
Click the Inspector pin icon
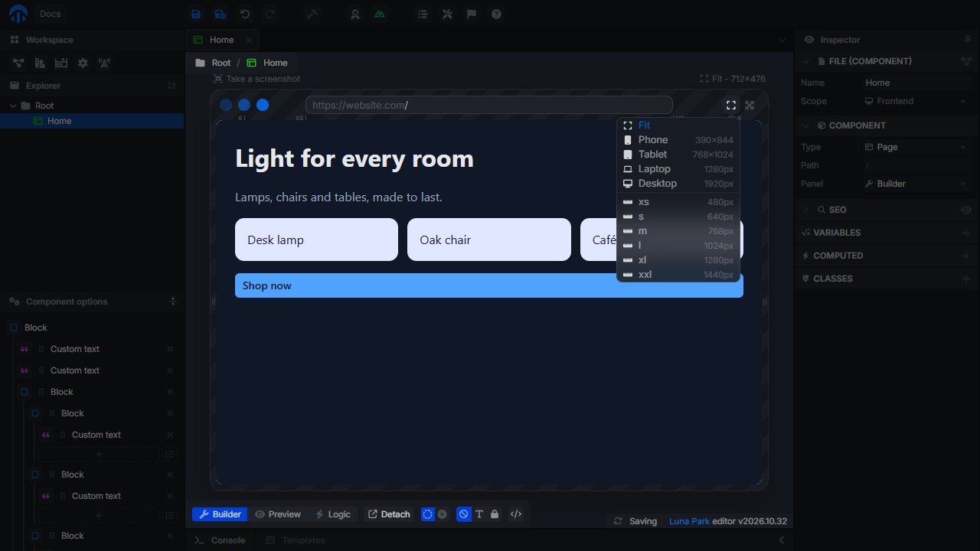point(967,39)
